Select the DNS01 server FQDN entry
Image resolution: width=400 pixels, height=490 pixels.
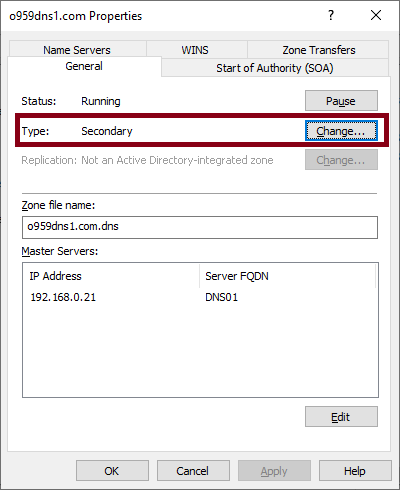point(222,297)
